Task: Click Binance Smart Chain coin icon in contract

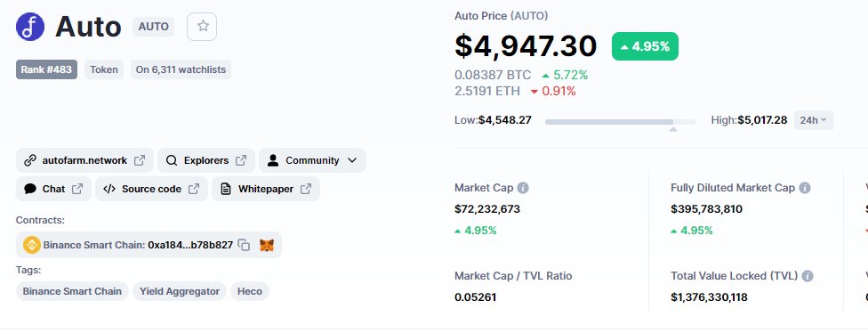Action: tap(31, 245)
